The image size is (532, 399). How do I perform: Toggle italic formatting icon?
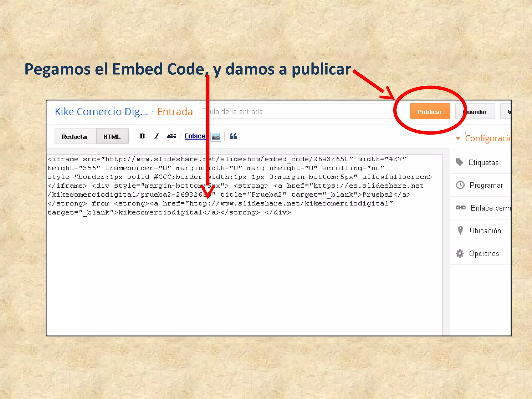tap(157, 136)
